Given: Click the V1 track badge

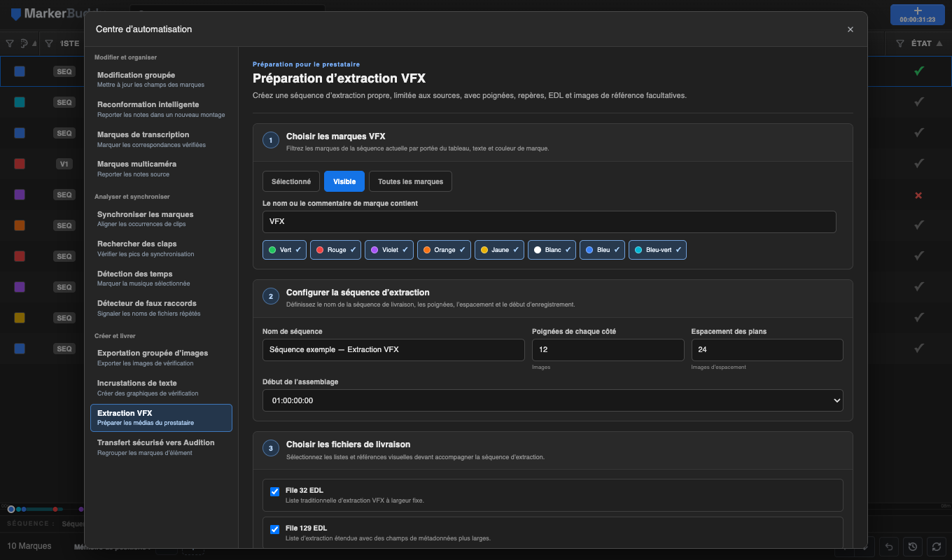Looking at the screenshot, I should (64, 164).
